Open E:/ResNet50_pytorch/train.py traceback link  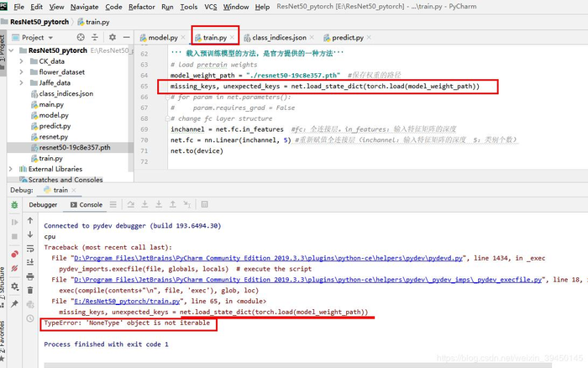(127, 301)
